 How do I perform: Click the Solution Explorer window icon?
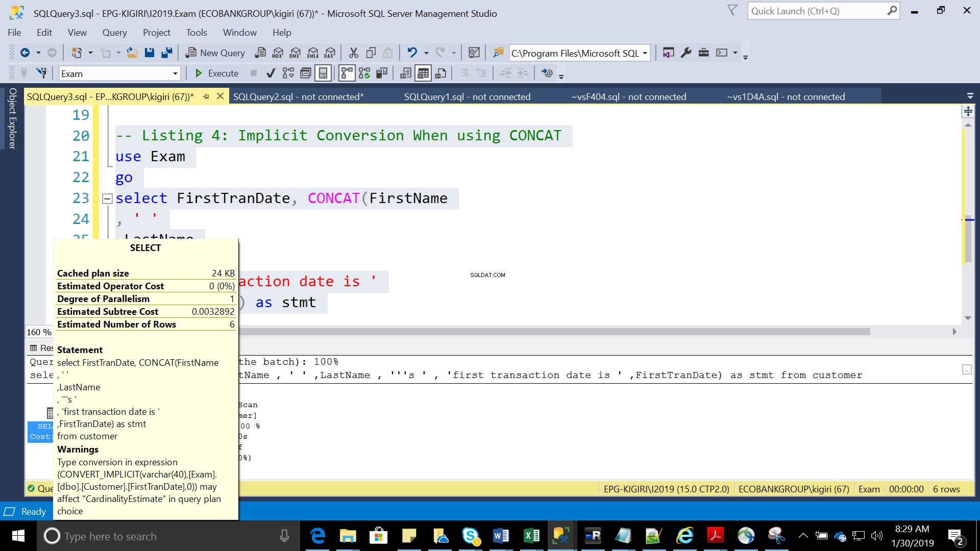[x=668, y=53]
